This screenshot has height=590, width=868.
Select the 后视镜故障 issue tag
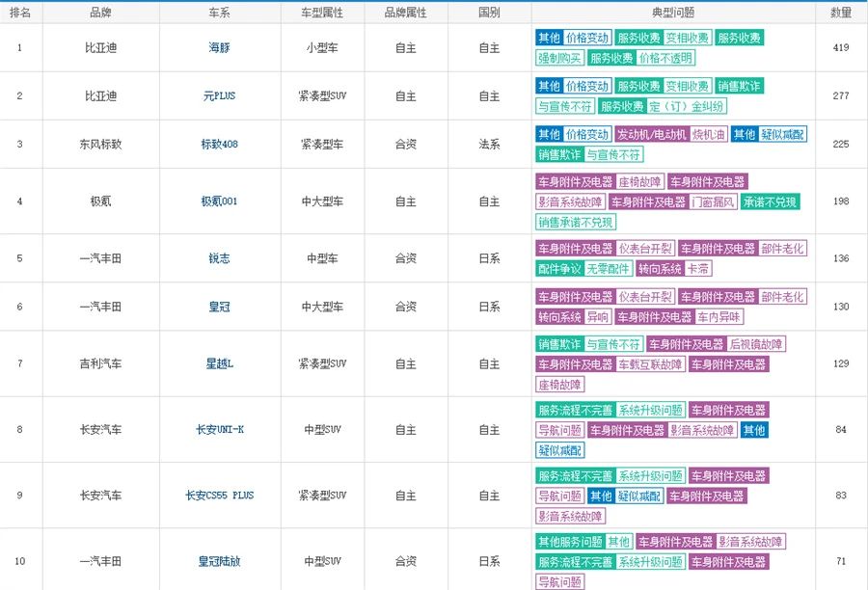point(756,344)
